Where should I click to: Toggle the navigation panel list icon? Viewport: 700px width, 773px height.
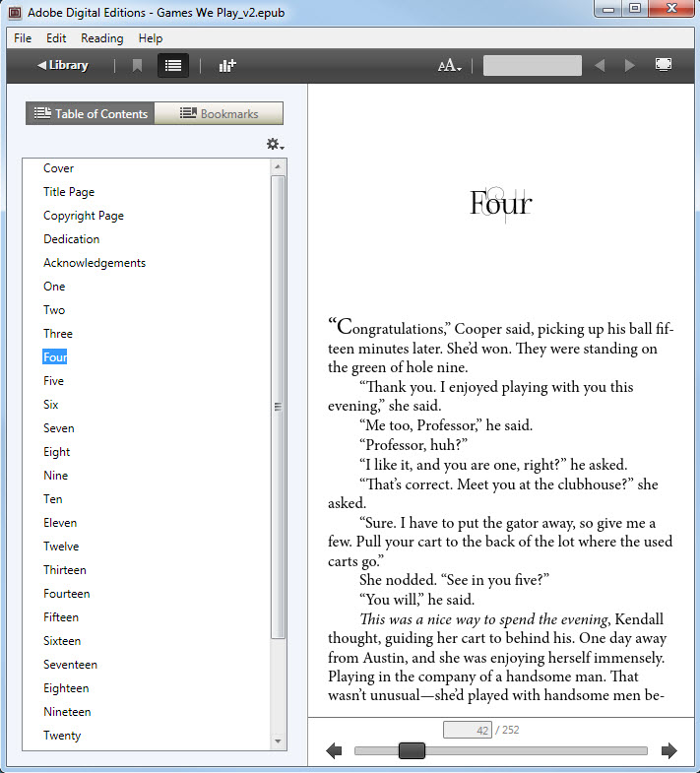(173, 66)
